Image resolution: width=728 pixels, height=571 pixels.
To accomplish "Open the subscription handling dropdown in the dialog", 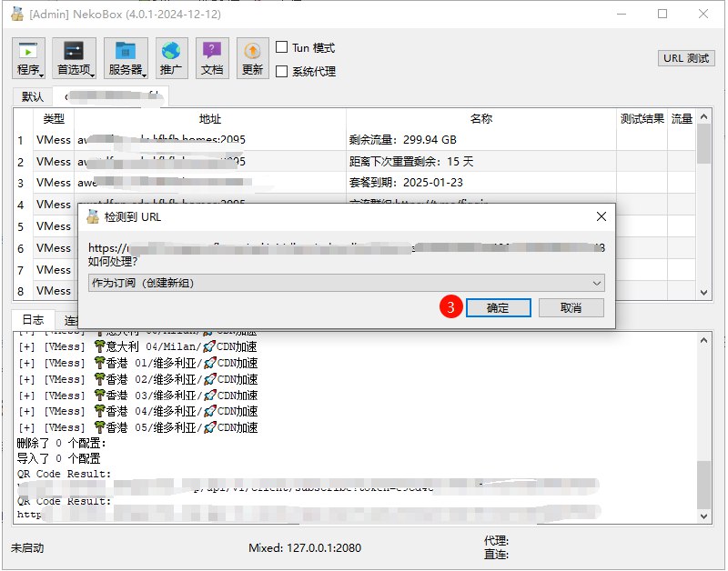I will [346, 283].
